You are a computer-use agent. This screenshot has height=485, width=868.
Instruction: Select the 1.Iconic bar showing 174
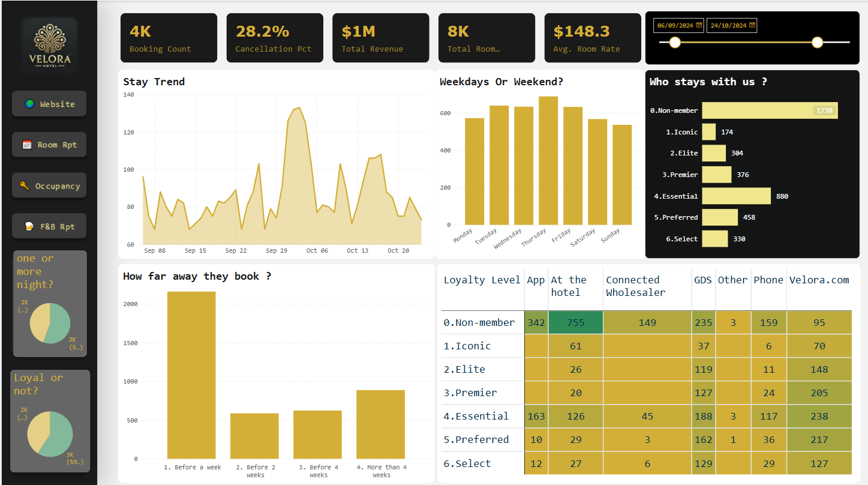point(709,132)
